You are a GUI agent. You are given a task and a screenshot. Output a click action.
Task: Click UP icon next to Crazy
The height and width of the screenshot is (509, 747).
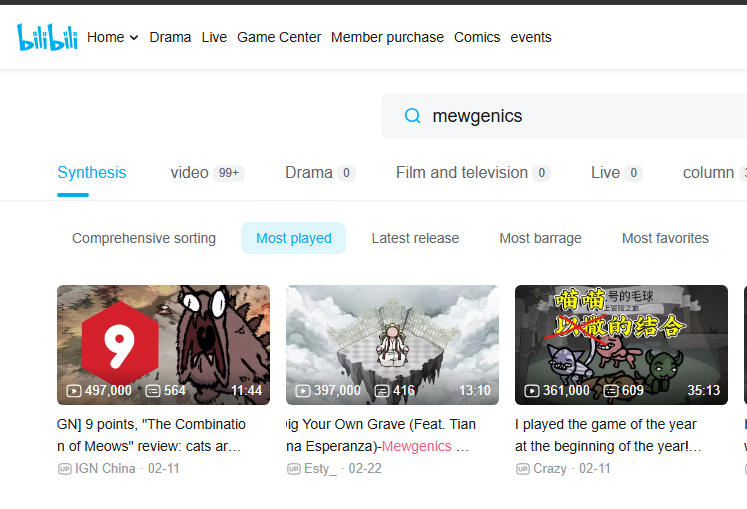click(523, 469)
